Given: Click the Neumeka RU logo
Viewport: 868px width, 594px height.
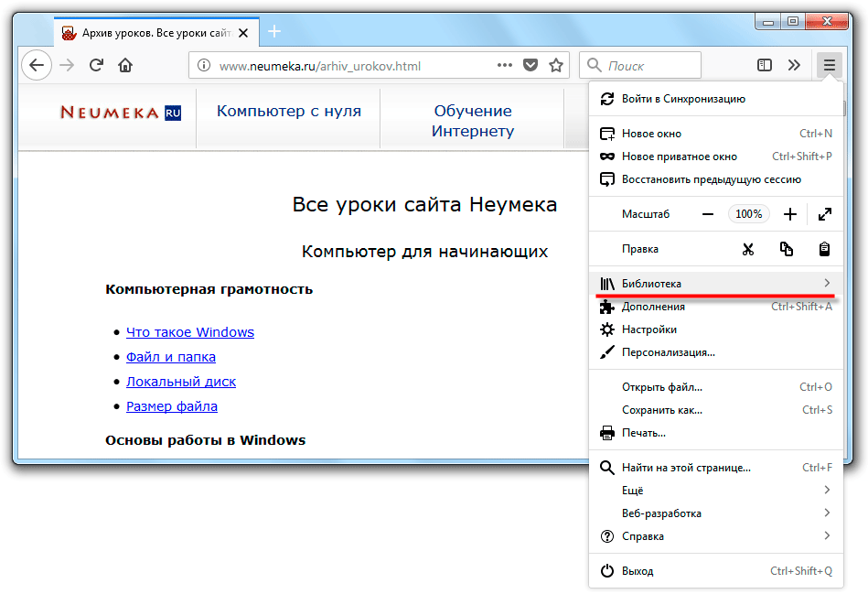Looking at the screenshot, I should 121,113.
